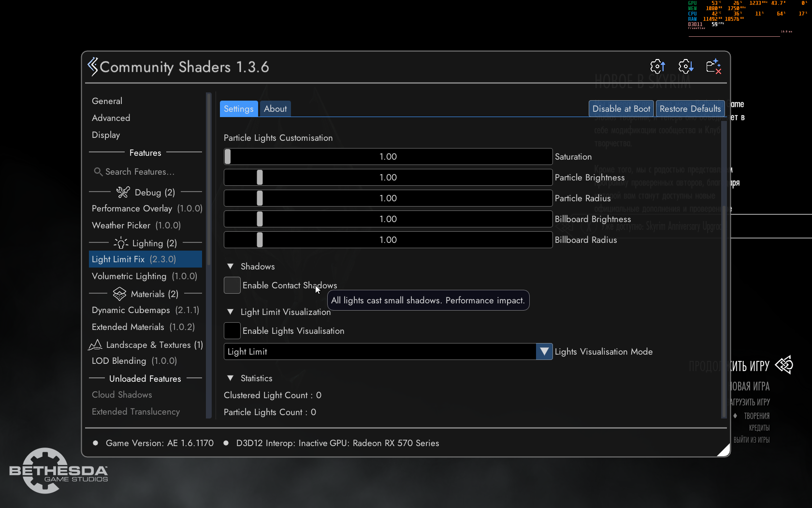Screen dimensions: 812x508
Task: Click the Particle Radius slider
Action: point(388,198)
